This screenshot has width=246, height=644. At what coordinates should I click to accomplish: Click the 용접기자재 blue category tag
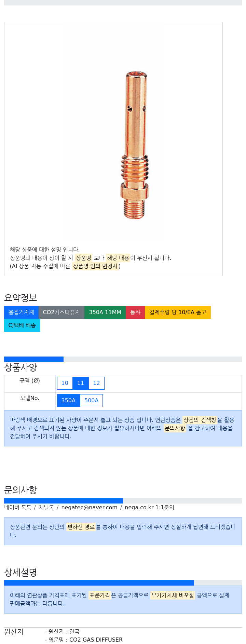21,312
